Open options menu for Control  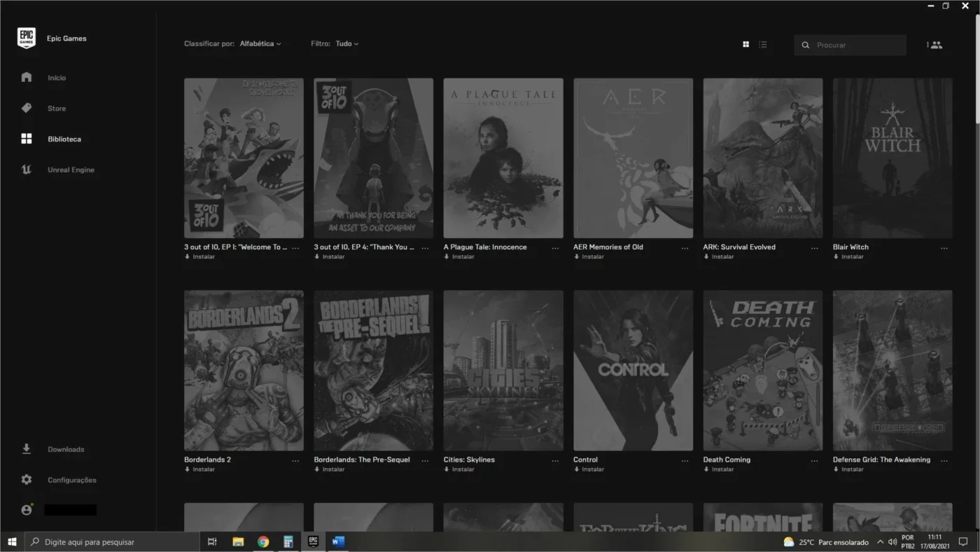[685, 461]
